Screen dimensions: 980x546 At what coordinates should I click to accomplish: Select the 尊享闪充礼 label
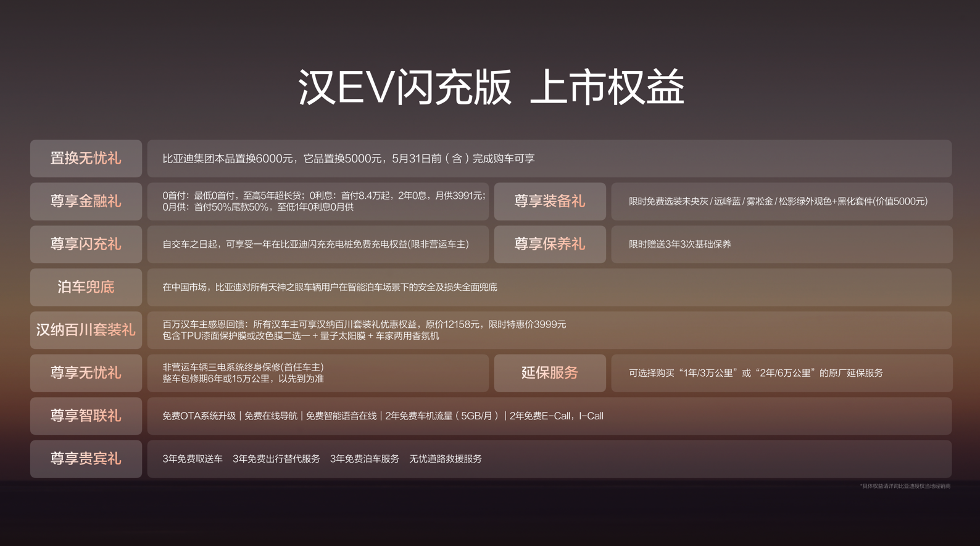[x=86, y=245]
